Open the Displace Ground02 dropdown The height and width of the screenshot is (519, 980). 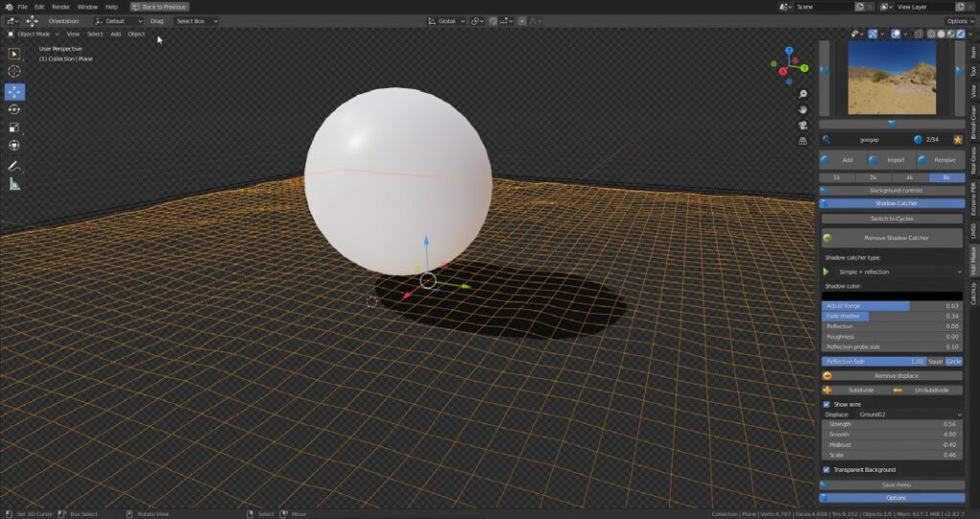(x=909, y=415)
